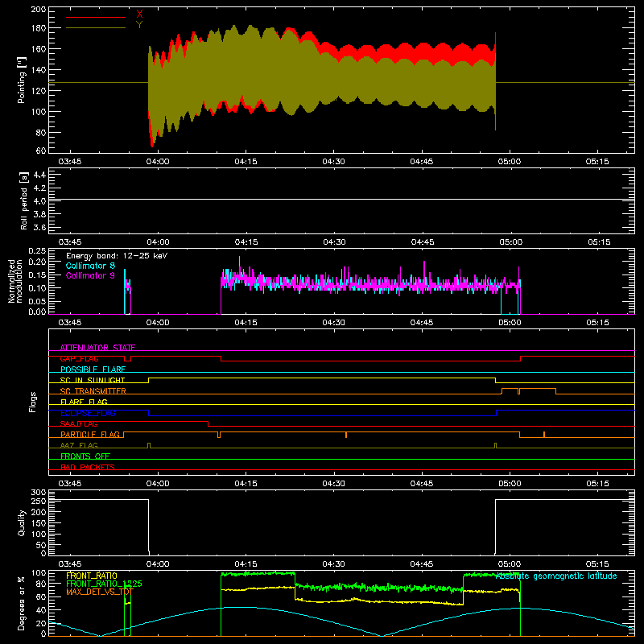This screenshot has height=644, width=644.
Task: Click the 05:00 time label under the Flags plot
Action: pos(510,484)
